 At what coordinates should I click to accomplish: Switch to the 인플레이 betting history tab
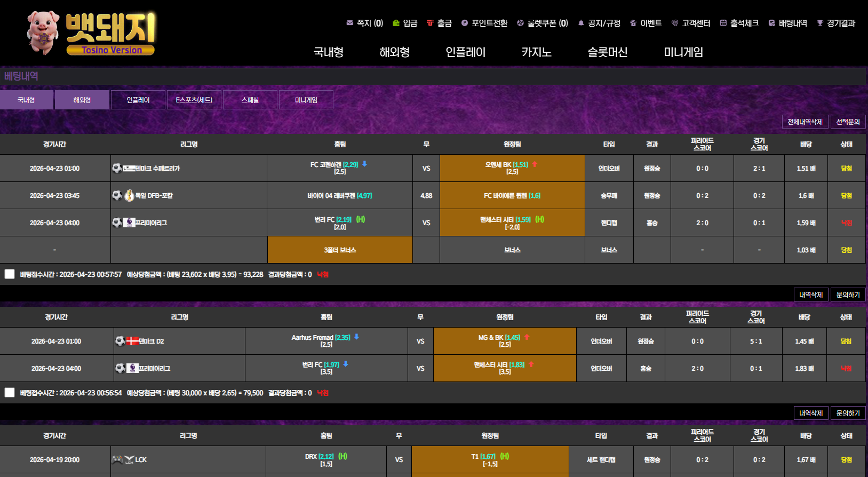138,100
